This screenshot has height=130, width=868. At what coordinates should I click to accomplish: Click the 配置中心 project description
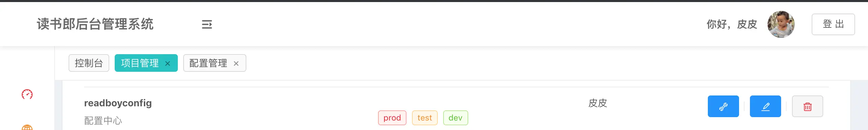(103, 121)
